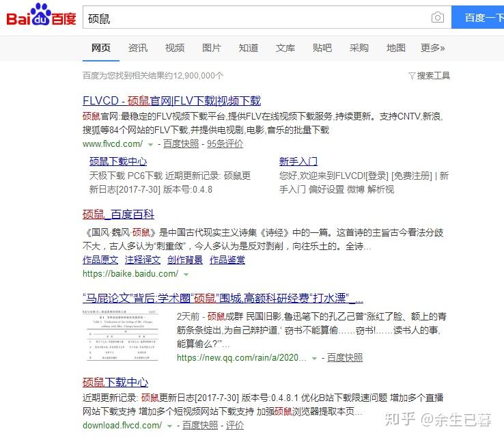Switch to the 地图 tab
The height and width of the screenshot is (440, 504).
[395, 48]
